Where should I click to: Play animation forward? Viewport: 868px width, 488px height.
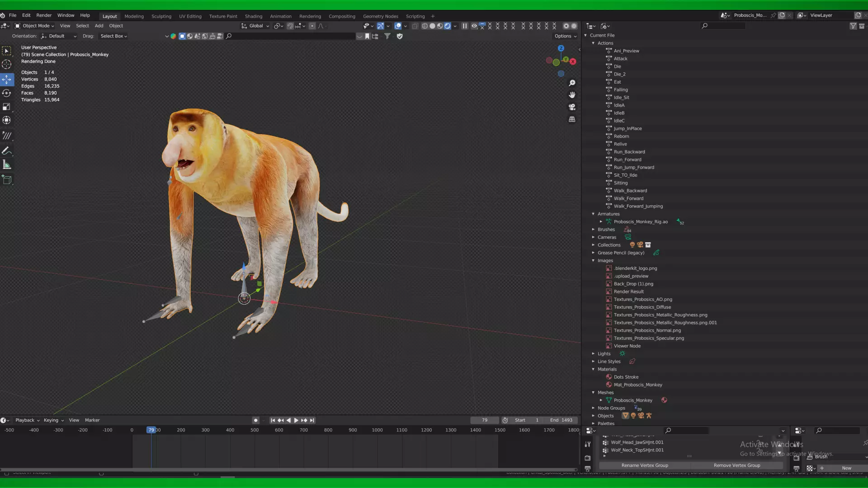(x=296, y=420)
